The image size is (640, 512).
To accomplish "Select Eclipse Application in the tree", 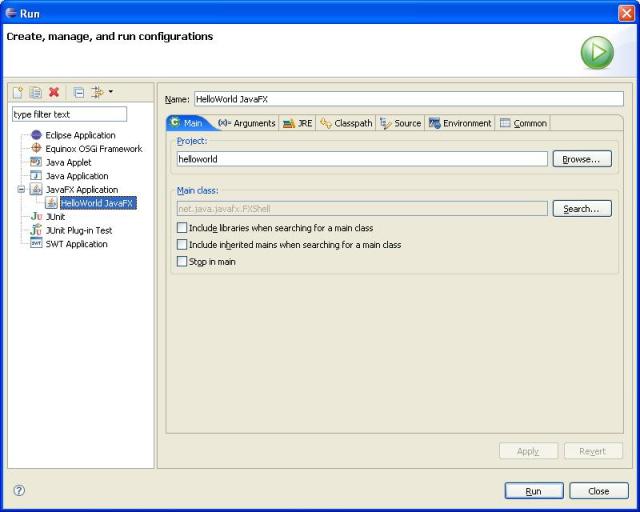I will pos(80,135).
